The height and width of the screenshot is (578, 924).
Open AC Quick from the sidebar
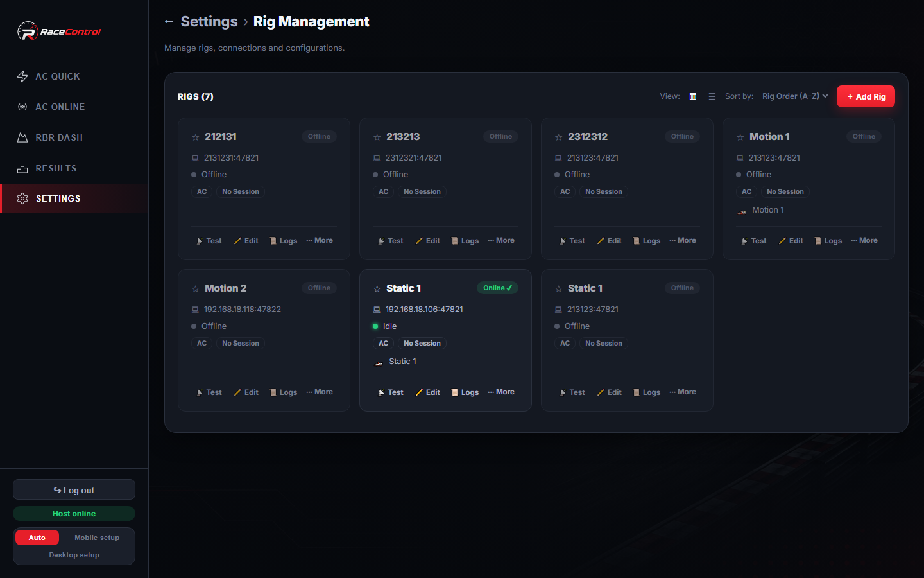coord(74,76)
